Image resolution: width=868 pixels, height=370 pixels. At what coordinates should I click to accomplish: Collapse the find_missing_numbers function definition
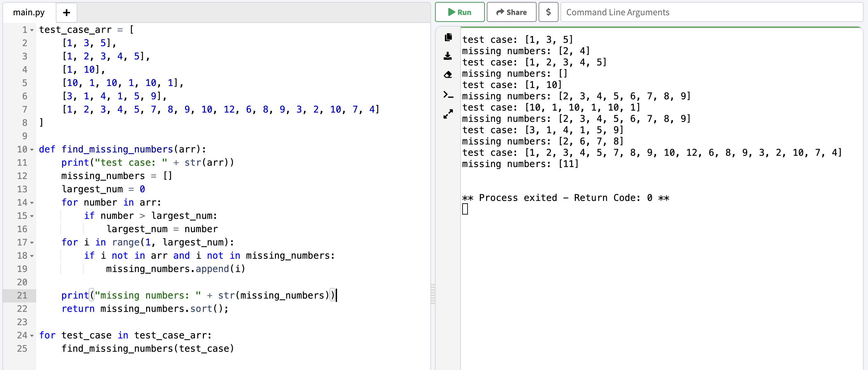(32, 150)
